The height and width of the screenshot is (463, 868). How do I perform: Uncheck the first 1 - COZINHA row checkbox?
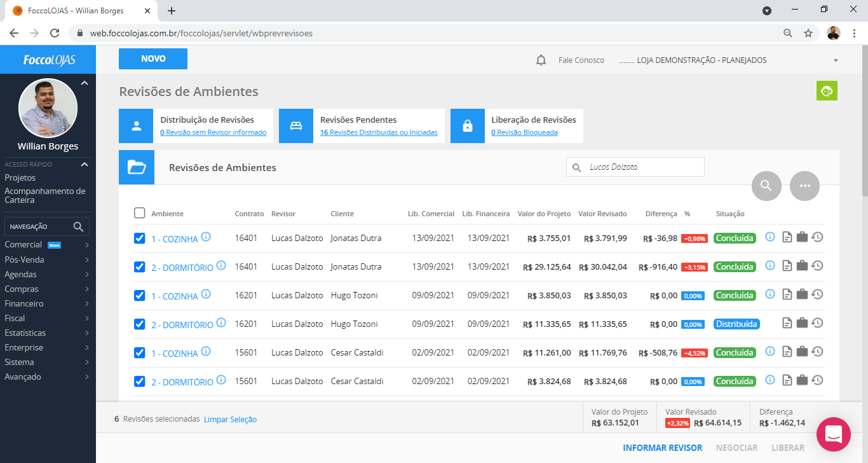click(140, 238)
